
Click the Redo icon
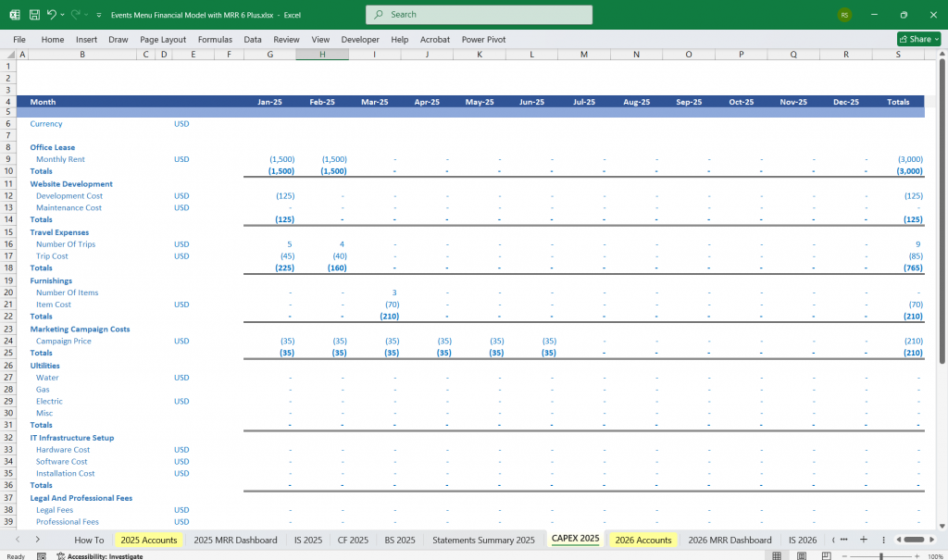(x=76, y=15)
